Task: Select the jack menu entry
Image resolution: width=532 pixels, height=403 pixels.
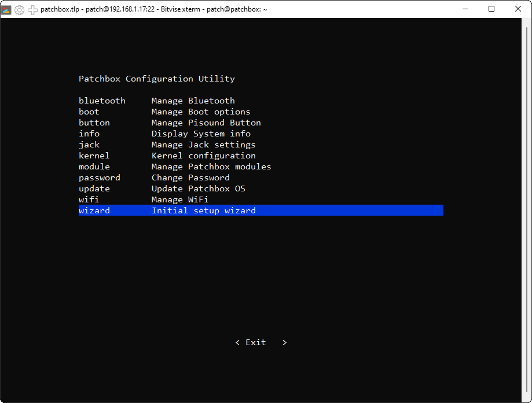Action: [x=89, y=145]
